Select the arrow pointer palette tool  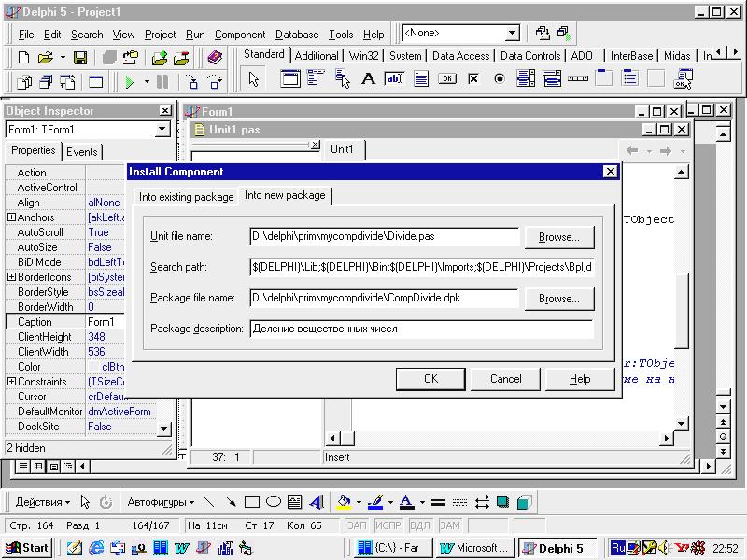[x=253, y=78]
